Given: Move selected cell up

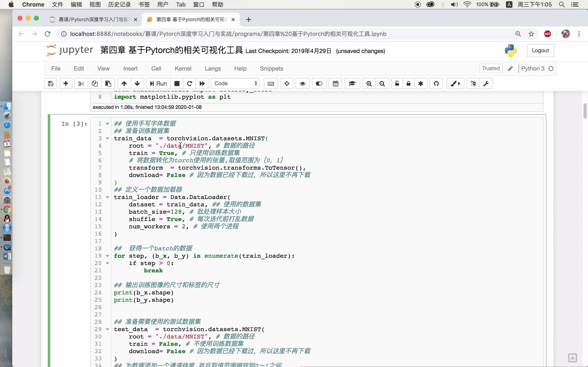Looking at the screenshot, I should click(x=124, y=84).
